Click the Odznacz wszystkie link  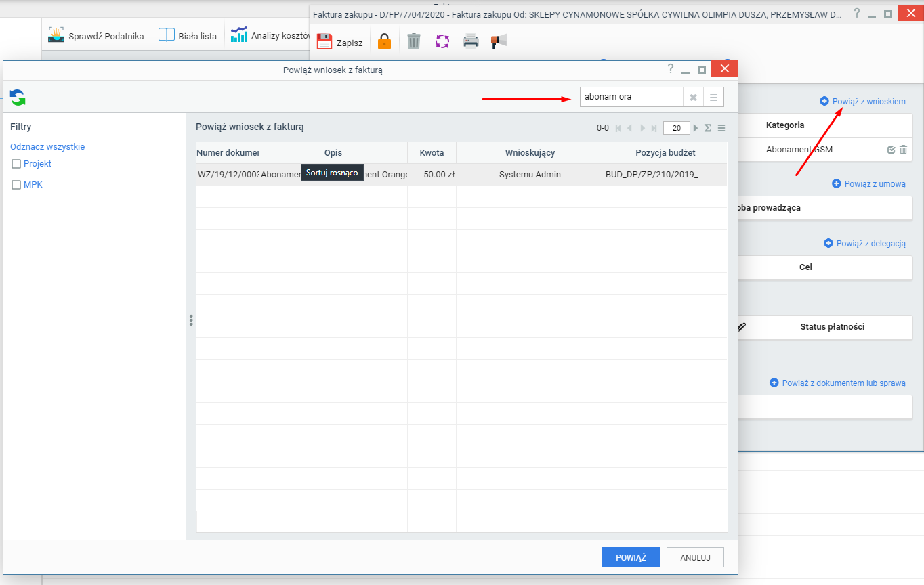[x=47, y=146]
